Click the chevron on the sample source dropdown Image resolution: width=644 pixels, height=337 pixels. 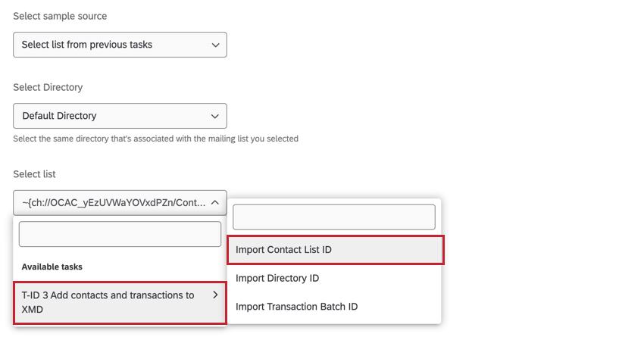[215, 45]
